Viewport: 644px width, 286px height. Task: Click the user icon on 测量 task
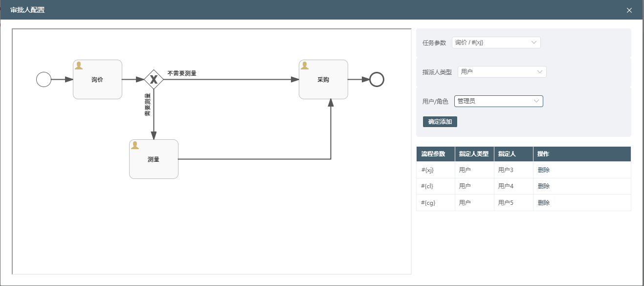[x=135, y=145]
